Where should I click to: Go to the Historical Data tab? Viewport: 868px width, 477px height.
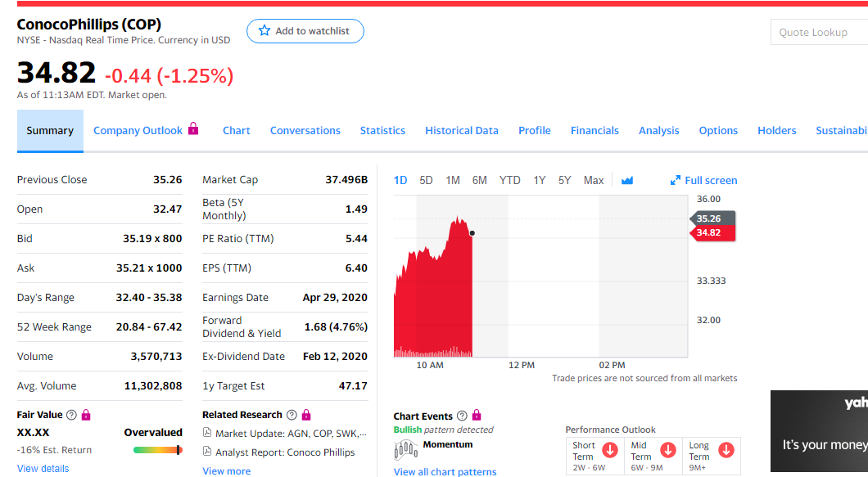[x=462, y=131]
